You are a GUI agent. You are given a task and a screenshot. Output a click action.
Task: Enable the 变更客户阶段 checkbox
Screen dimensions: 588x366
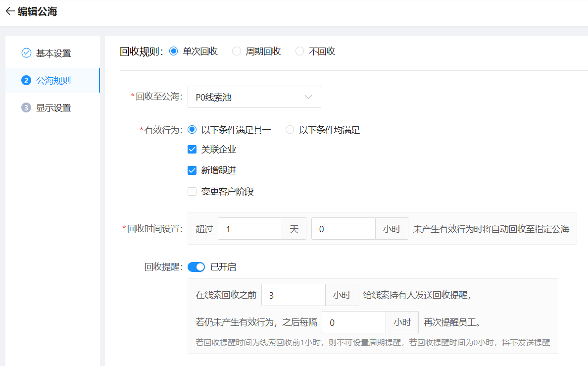pos(192,192)
